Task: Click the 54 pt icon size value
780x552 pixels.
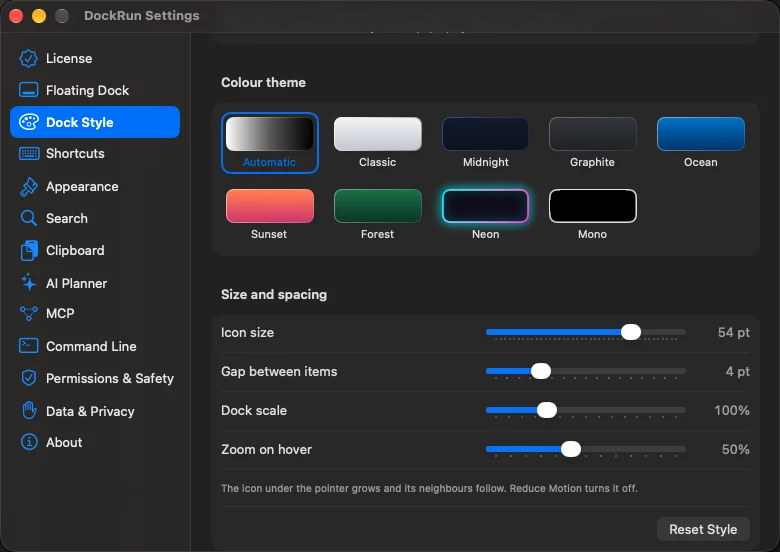Action: 734,332
